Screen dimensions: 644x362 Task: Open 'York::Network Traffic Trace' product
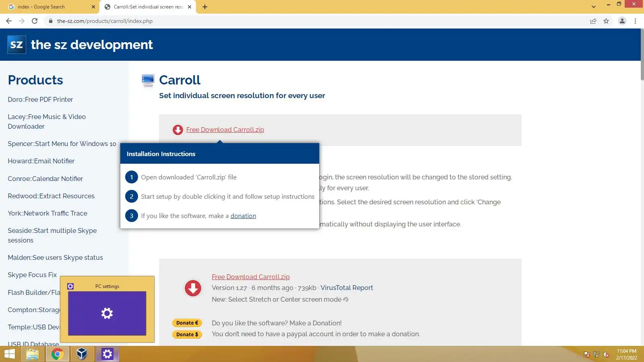[x=47, y=214]
